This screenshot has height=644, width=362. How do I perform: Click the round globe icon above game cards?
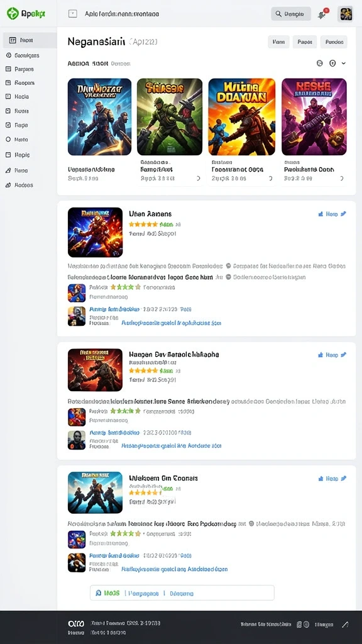(320, 64)
